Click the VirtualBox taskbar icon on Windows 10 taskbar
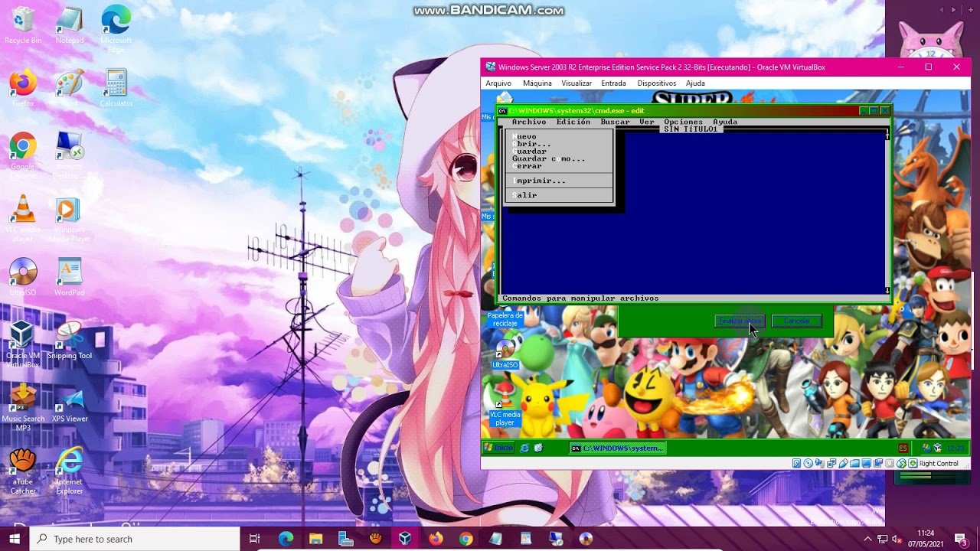The width and height of the screenshot is (980, 551). click(405, 539)
